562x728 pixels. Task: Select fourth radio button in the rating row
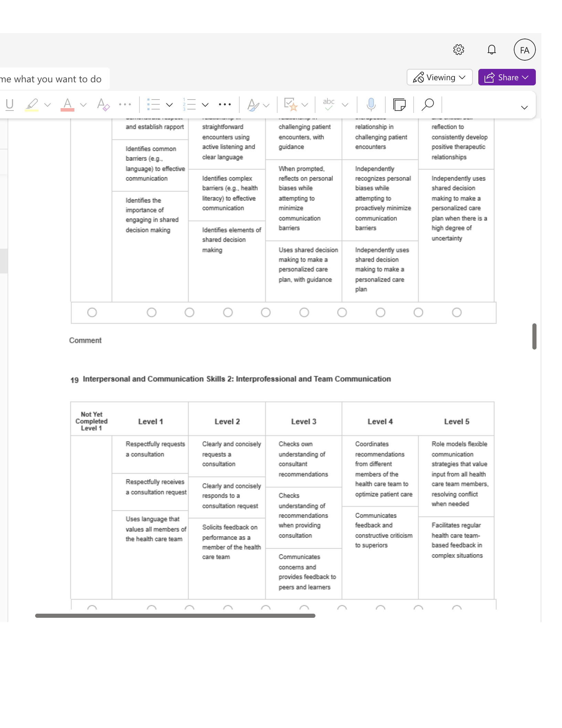[x=228, y=312]
